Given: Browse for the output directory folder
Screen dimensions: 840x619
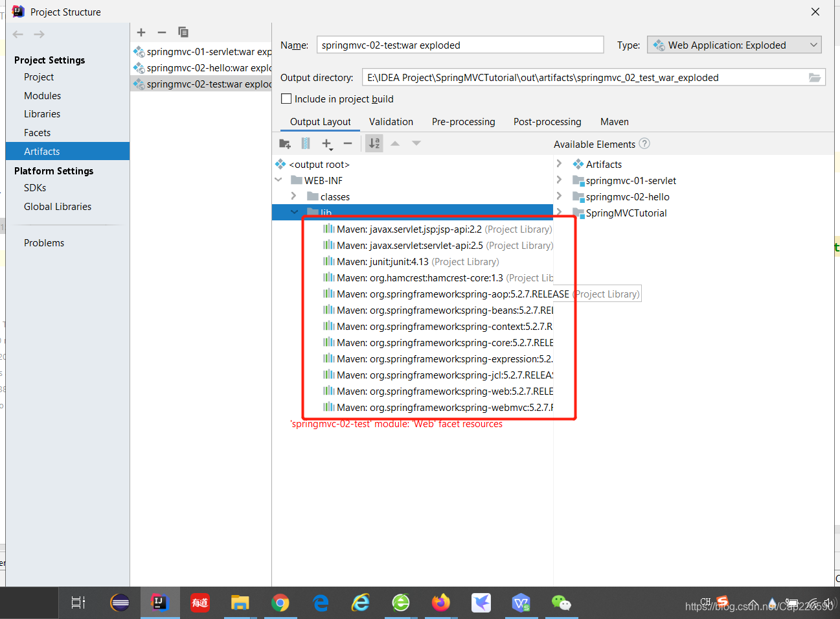Looking at the screenshot, I should [x=815, y=78].
